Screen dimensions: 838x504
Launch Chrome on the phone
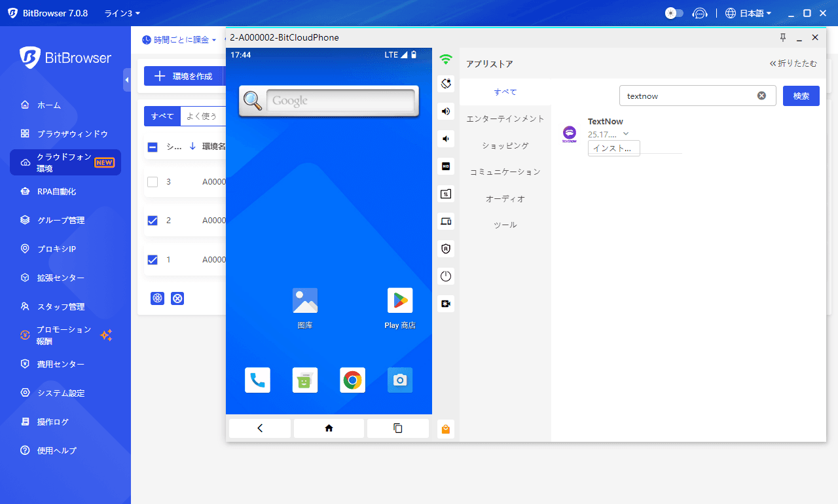point(352,380)
